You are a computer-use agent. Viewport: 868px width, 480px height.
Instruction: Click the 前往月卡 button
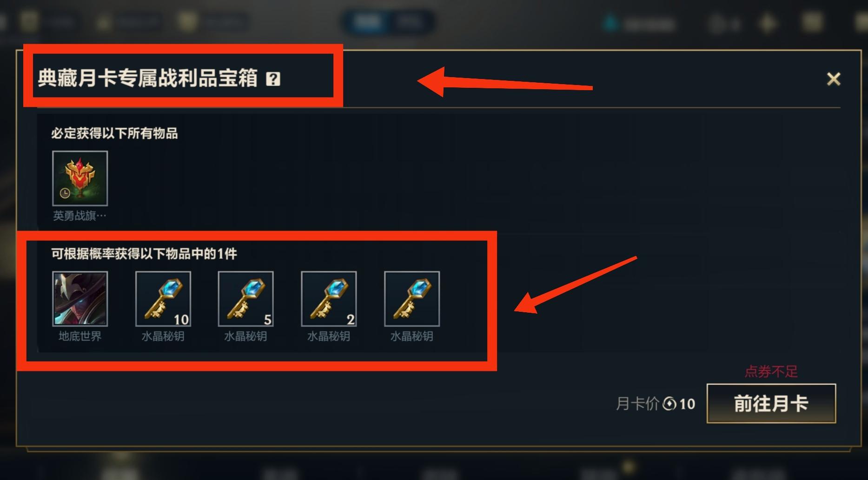click(771, 403)
